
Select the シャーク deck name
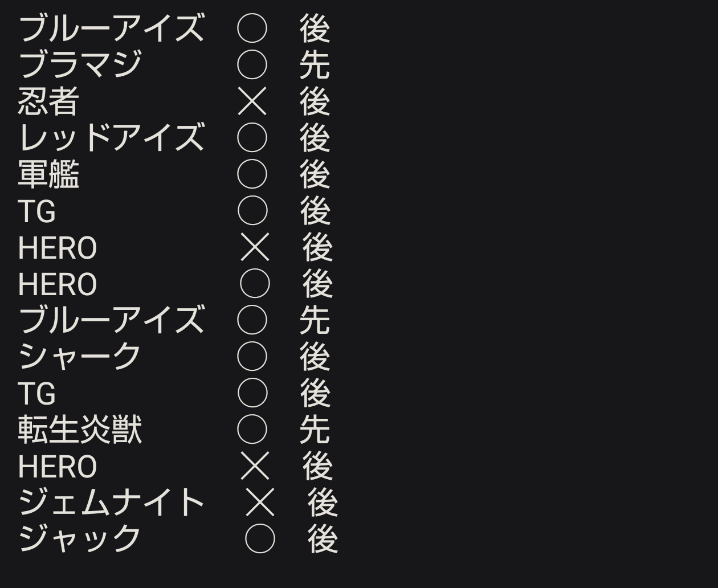pyautogui.click(x=80, y=357)
